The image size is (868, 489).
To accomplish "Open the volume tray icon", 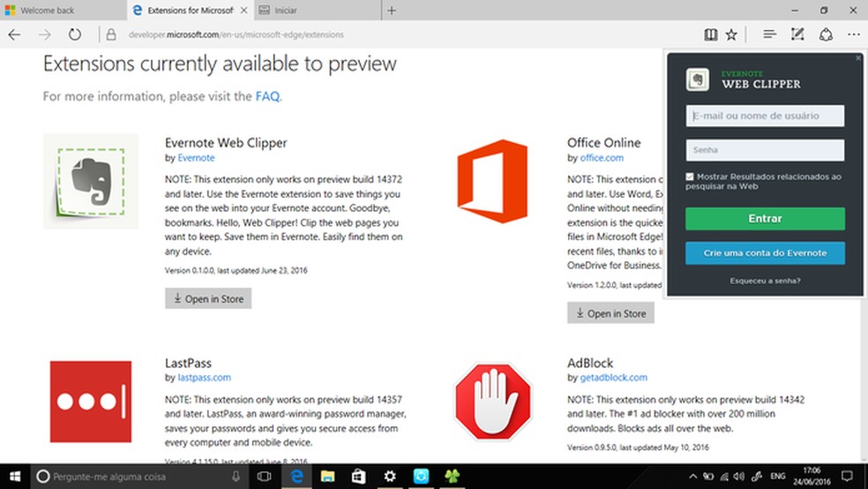I will (x=739, y=477).
